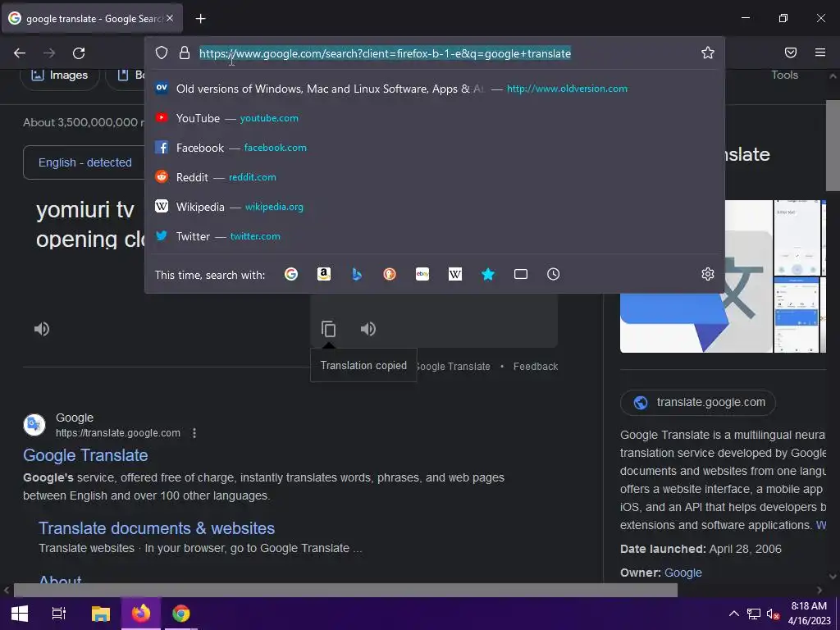The height and width of the screenshot is (630, 840).
Task: Switch to Chrome on the taskbar
Action: [180, 614]
